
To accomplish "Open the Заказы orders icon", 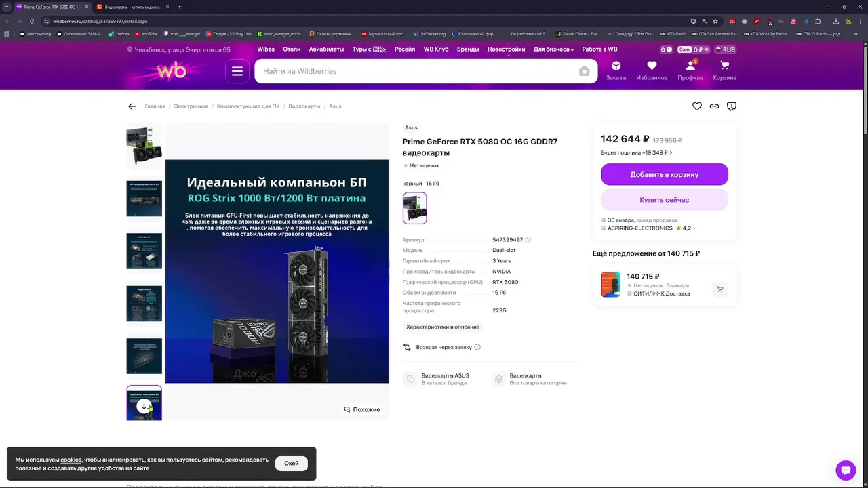I will point(616,70).
